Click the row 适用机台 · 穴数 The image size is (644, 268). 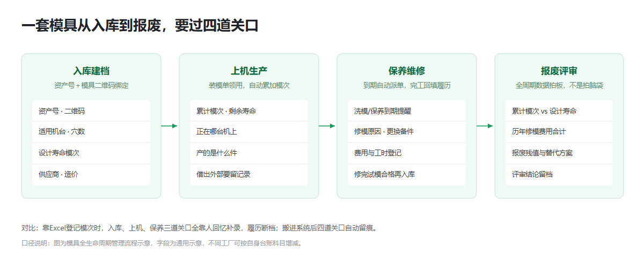coord(91,132)
